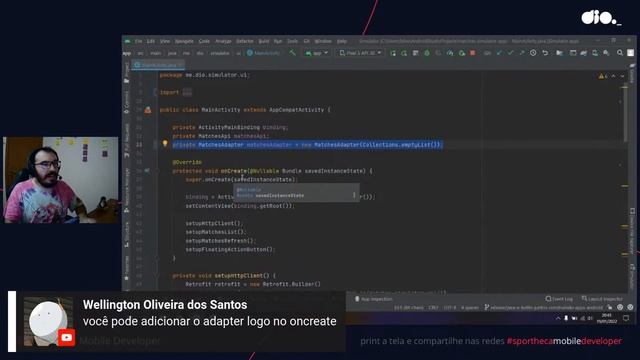Open the Code menu

pyautogui.click(x=204, y=41)
